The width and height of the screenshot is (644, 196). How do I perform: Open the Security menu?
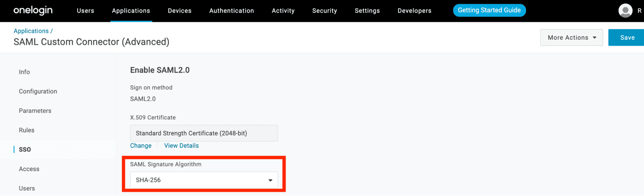pyautogui.click(x=324, y=11)
